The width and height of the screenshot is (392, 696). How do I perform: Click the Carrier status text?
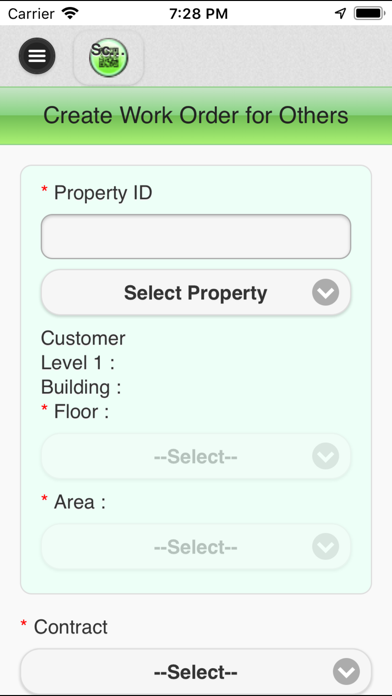coord(33,14)
